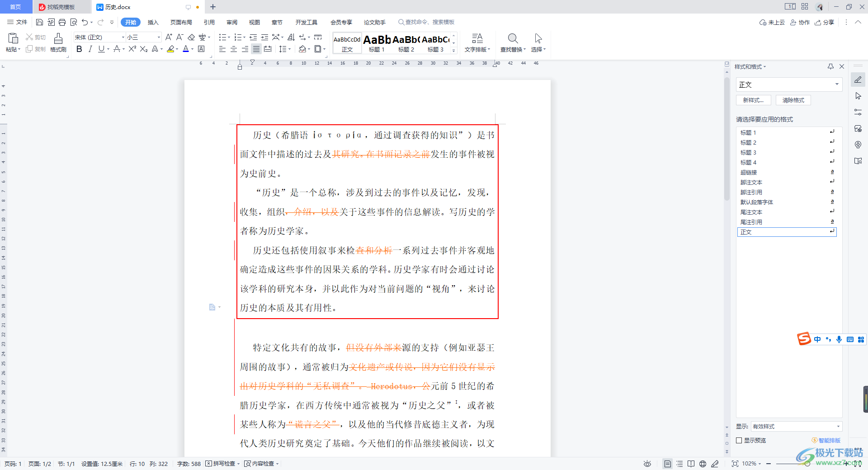The image size is (868, 470).
Task: Apply 标题 1 style from gallery
Action: tap(377, 43)
